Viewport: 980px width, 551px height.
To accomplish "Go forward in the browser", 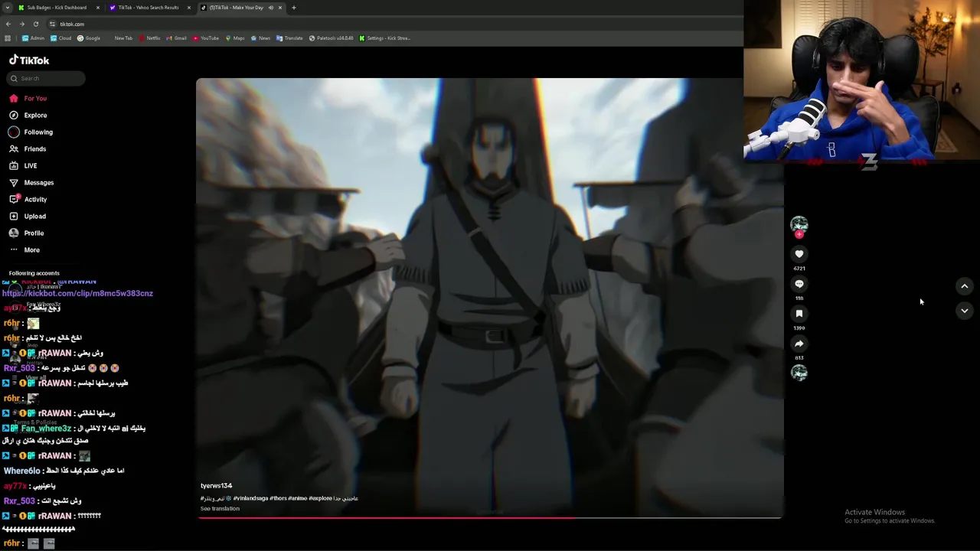I will coord(21,24).
